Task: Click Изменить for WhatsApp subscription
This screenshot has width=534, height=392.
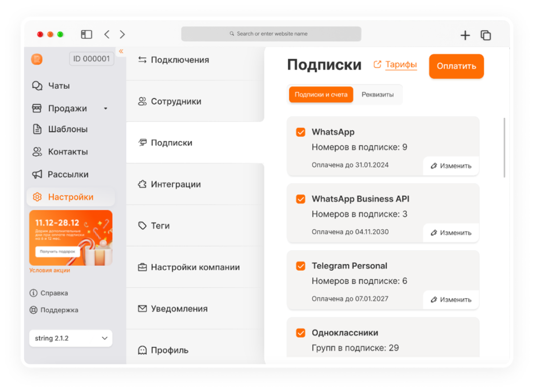Action: (451, 166)
